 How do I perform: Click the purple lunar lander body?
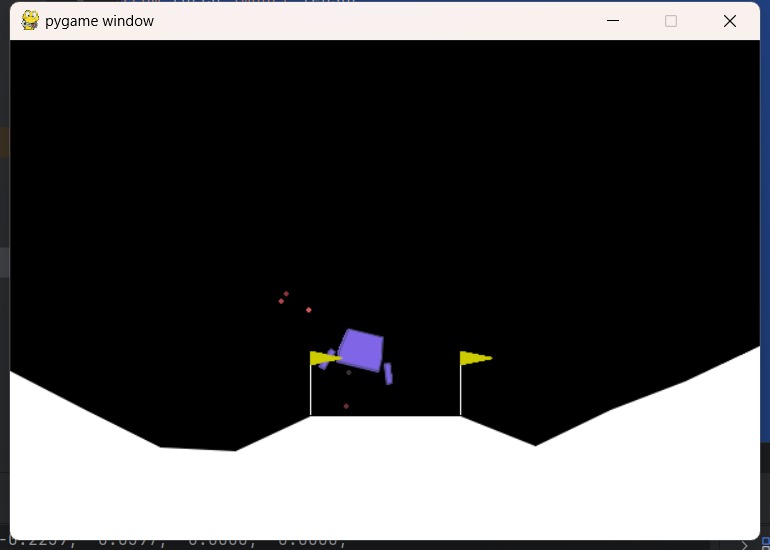(x=361, y=350)
